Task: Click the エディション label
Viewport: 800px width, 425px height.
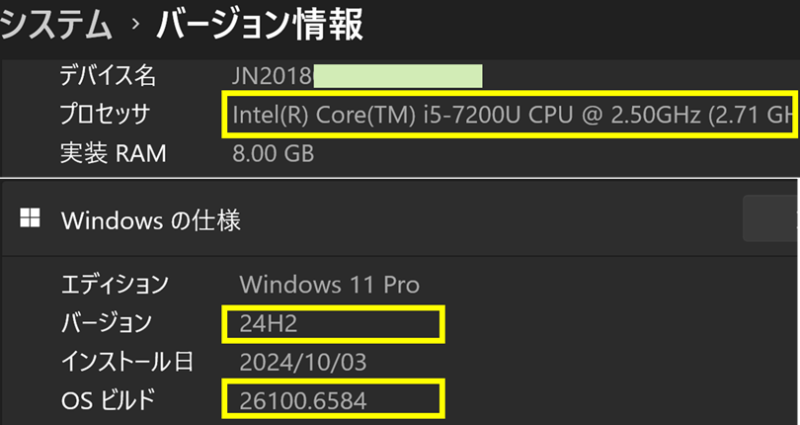Action: 115,284
